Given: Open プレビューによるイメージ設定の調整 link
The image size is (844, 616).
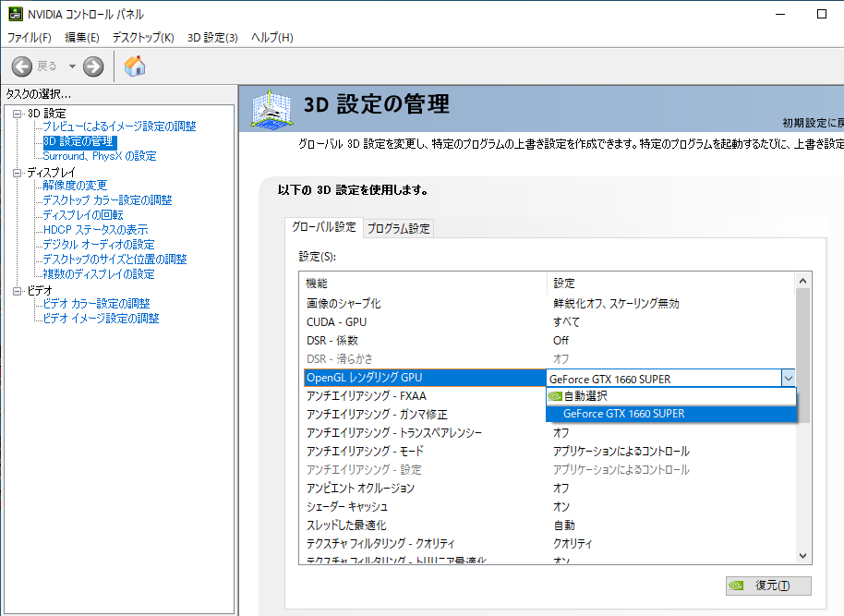Looking at the screenshot, I should click(x=119, y=126).
